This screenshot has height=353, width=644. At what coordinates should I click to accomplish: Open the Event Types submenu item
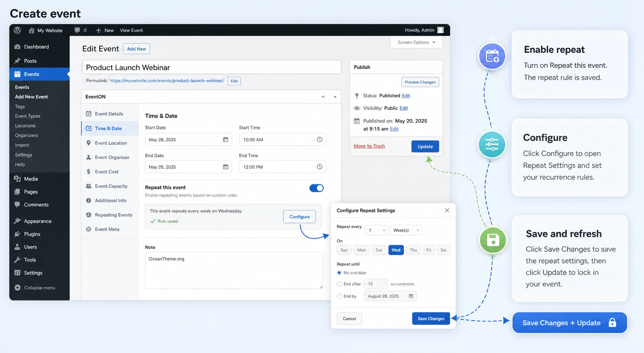point(28,116)
